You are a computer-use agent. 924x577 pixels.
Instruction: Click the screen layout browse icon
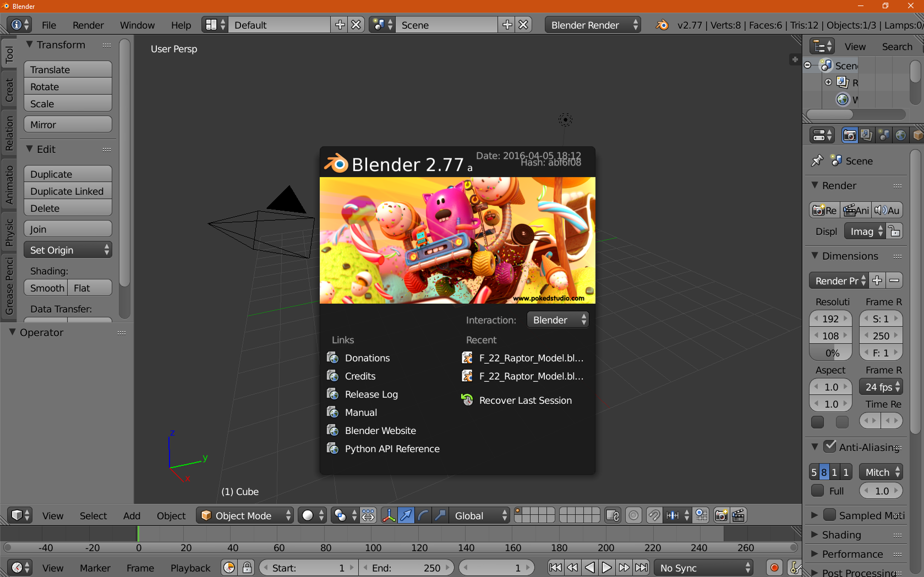215,25
